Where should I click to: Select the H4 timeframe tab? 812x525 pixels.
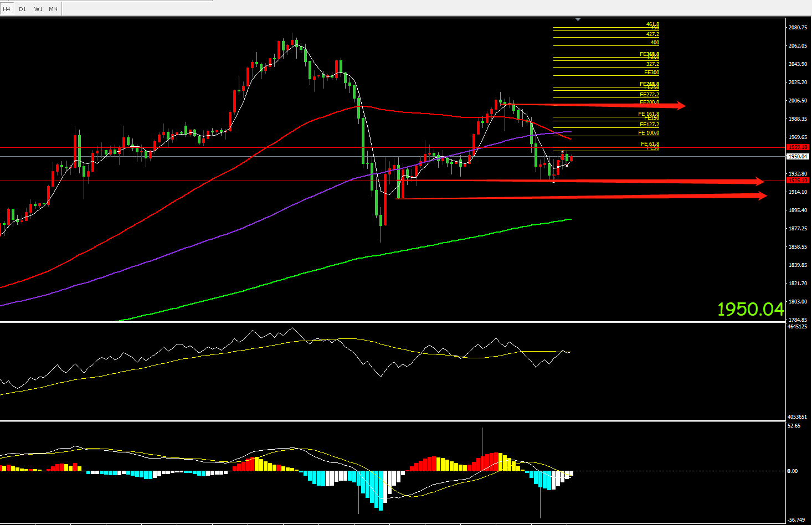point(7,9)
